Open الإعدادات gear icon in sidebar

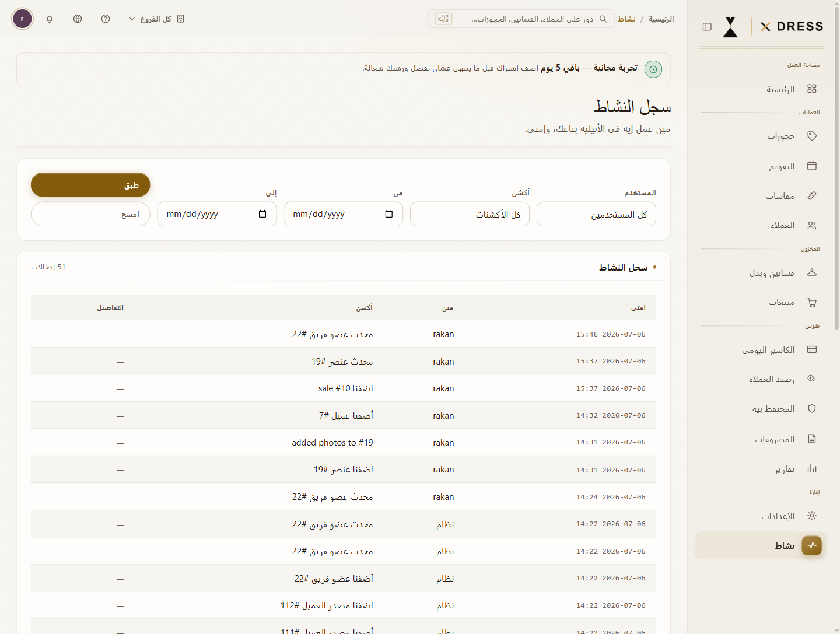coord(812,516)
